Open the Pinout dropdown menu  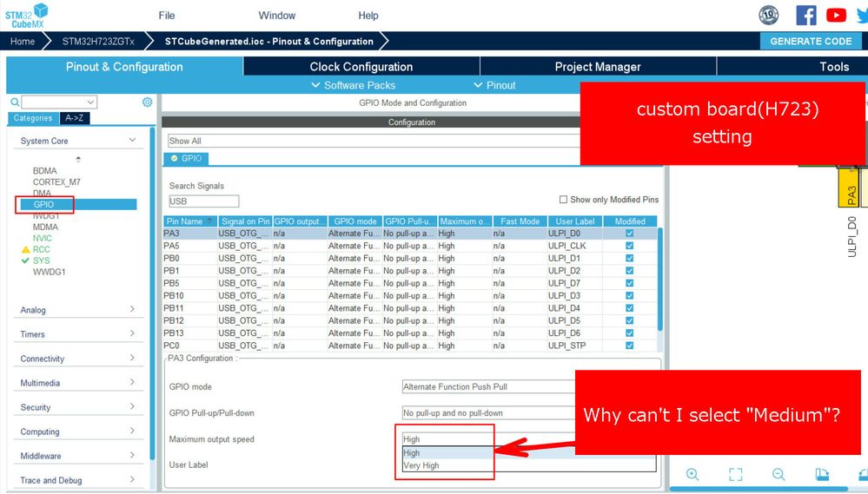tap(494, 85)
